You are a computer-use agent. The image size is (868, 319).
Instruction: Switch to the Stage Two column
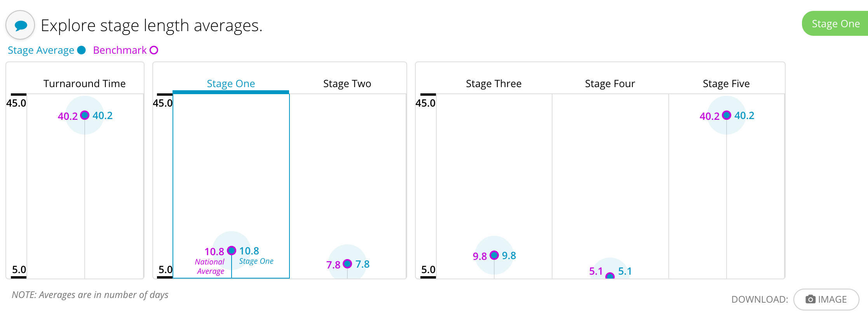pyautogui.click(x=347, y=84)
